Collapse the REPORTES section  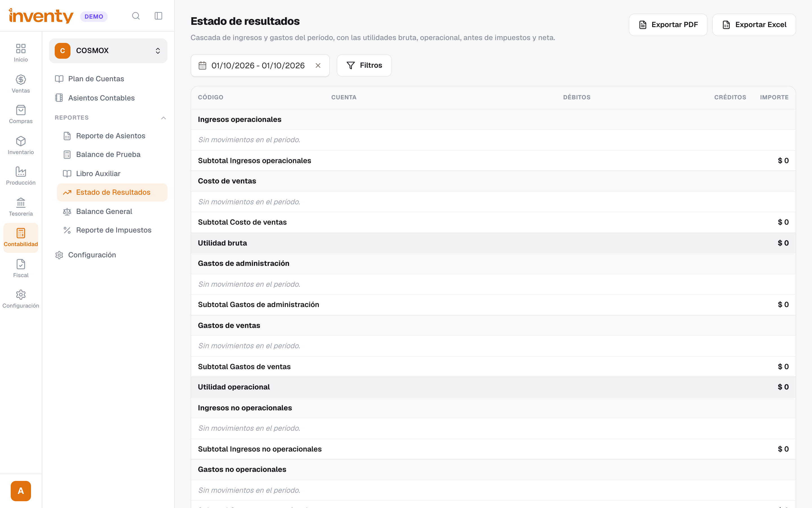point(164,118)
